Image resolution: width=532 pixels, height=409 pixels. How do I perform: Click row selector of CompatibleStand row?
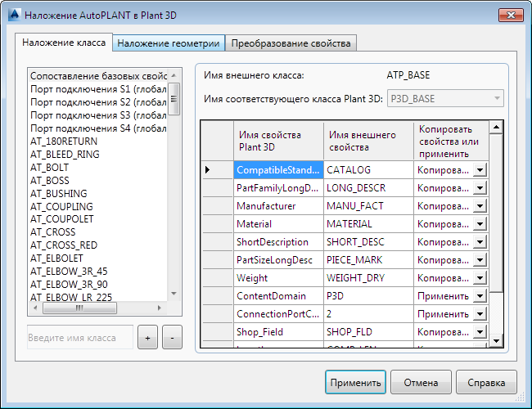[x=217, y=170]
